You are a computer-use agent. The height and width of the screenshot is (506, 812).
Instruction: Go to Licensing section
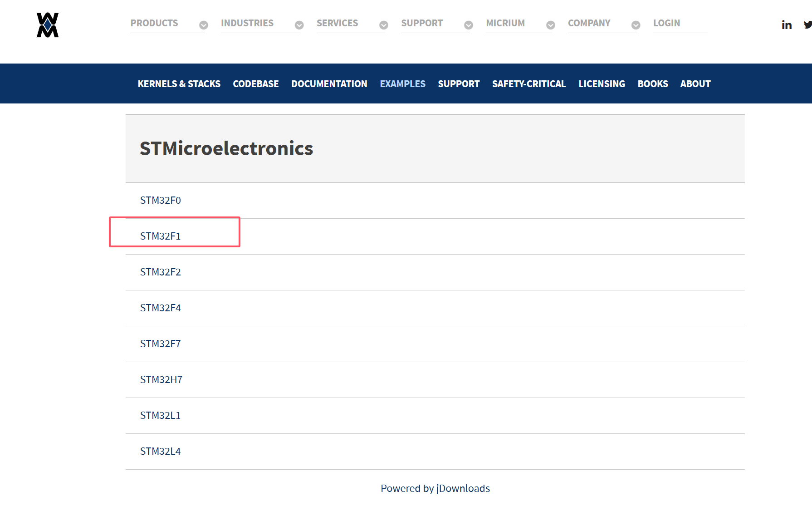[602, 84]
